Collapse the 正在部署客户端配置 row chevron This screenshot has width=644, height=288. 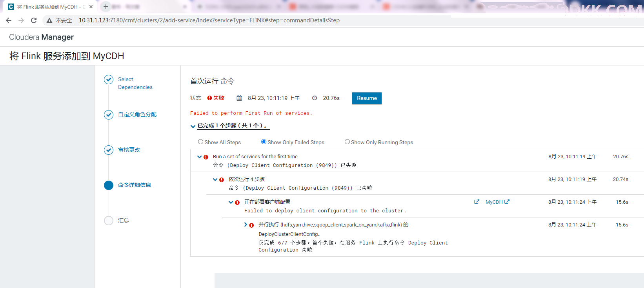pos(231,202)
